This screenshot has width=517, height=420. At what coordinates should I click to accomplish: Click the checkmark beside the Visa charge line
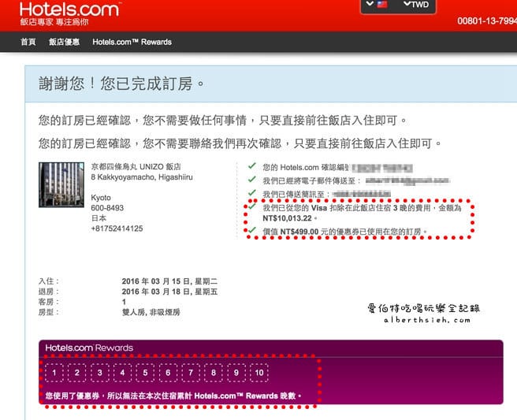(252, 206)
